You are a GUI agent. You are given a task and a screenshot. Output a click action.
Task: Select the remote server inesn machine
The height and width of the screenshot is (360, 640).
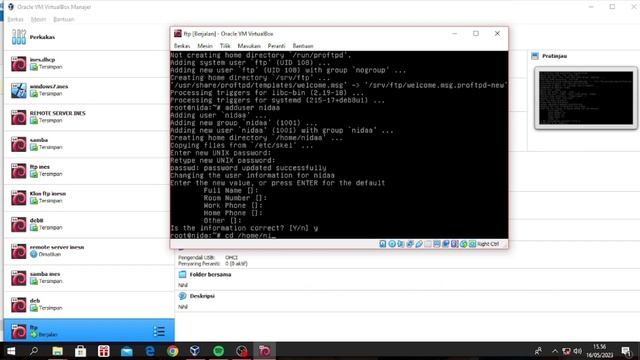click(x=89, y=251)
